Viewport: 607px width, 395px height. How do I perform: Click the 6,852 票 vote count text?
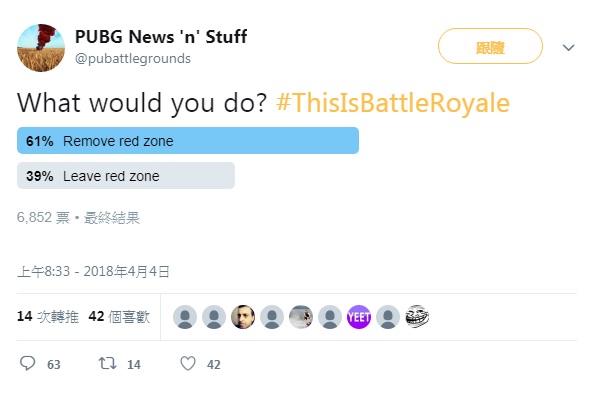tap(43, 218)
